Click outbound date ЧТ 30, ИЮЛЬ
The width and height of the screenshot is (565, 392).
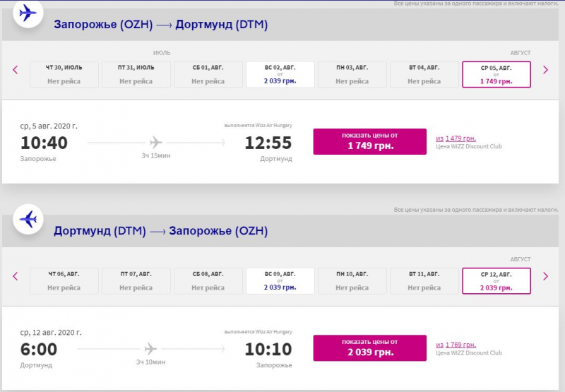[64, 74]
